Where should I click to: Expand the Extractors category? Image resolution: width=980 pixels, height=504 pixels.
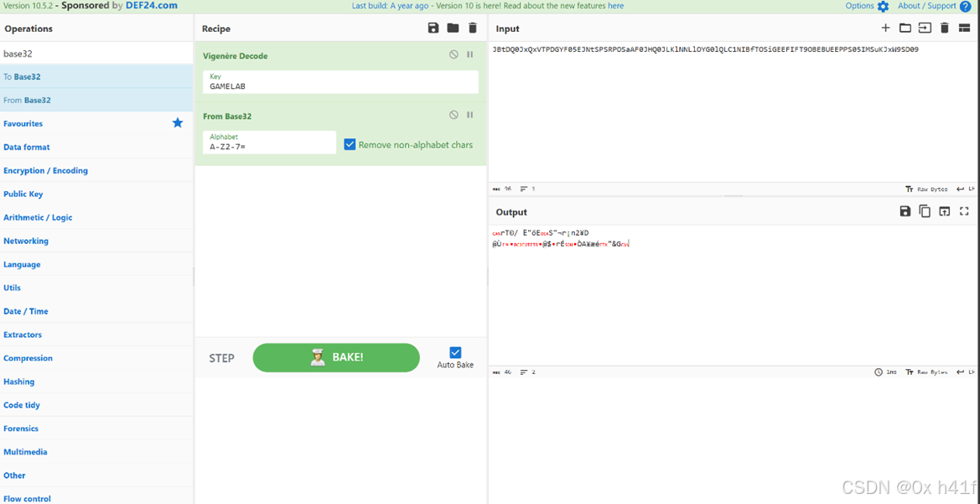pyautogui.click(x=97, y=335)
